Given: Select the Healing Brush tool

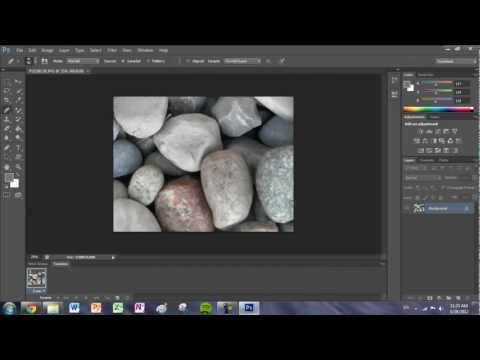Looking at the screenshot, I should [7, 110].
